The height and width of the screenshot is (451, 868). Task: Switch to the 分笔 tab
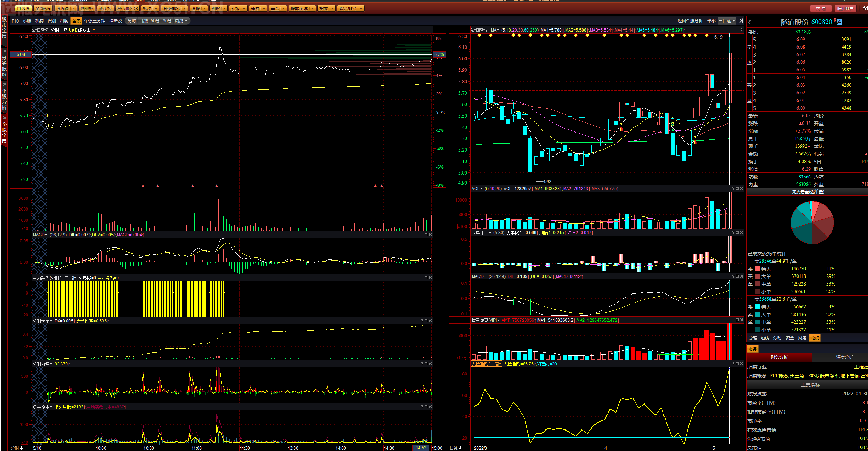coord(752,338)
